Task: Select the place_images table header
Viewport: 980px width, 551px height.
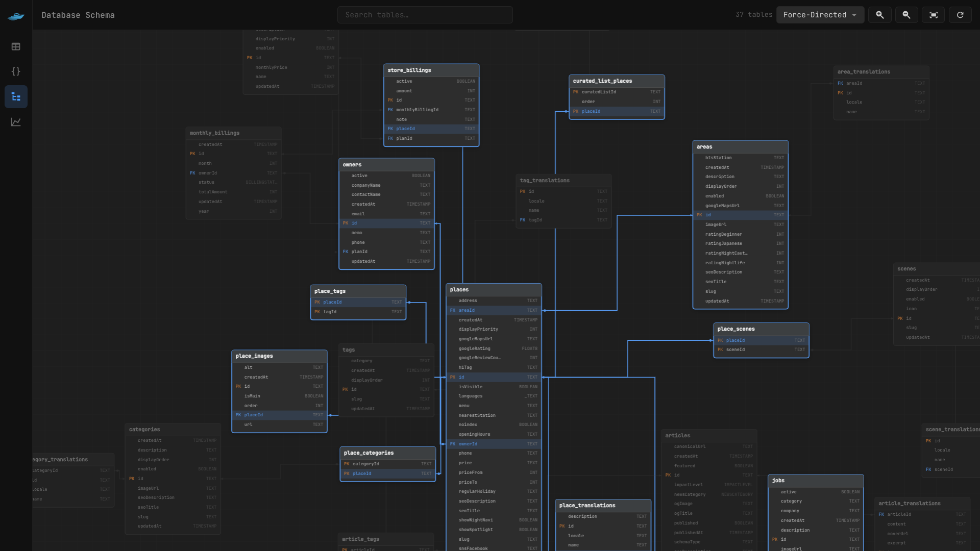Action: coord(279,356)
